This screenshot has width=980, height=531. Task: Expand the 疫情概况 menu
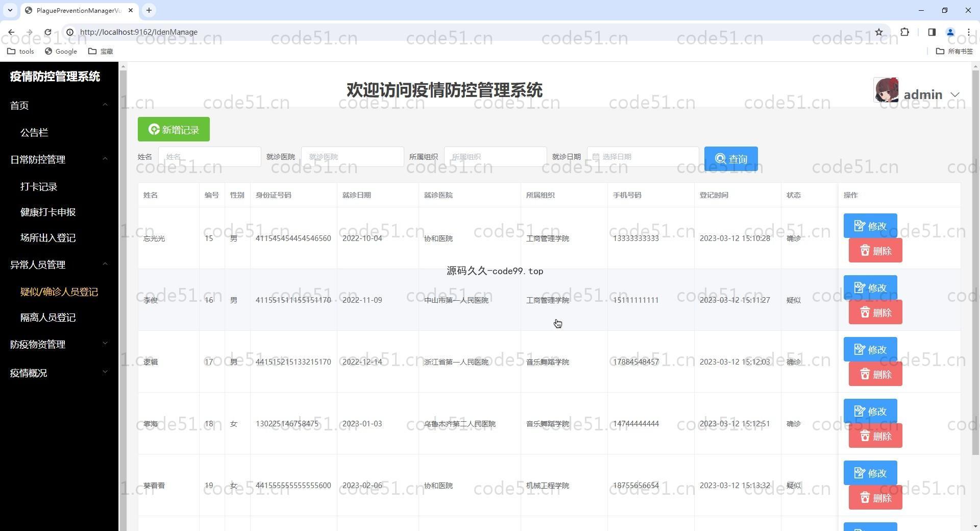coord(59,373)
